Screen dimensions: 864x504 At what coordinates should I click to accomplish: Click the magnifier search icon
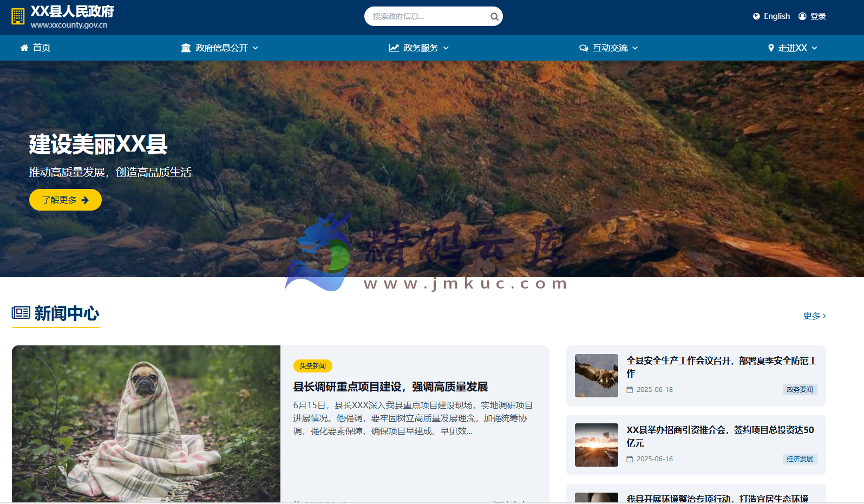[x=494, y=17]
